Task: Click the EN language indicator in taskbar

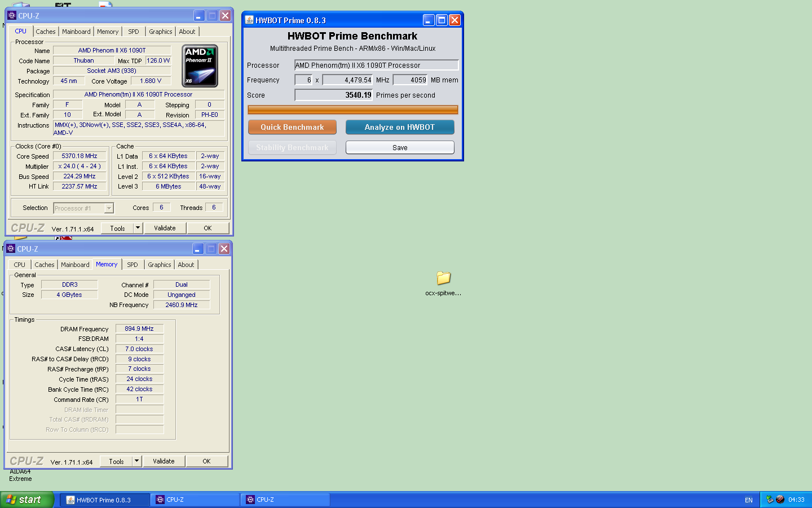Action: click(x=749, y=500)
